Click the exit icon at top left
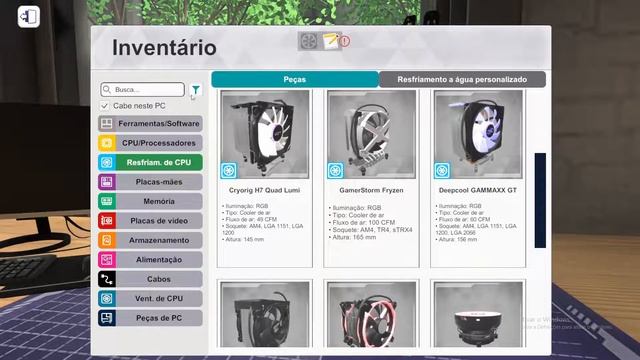 click(29, 17)
